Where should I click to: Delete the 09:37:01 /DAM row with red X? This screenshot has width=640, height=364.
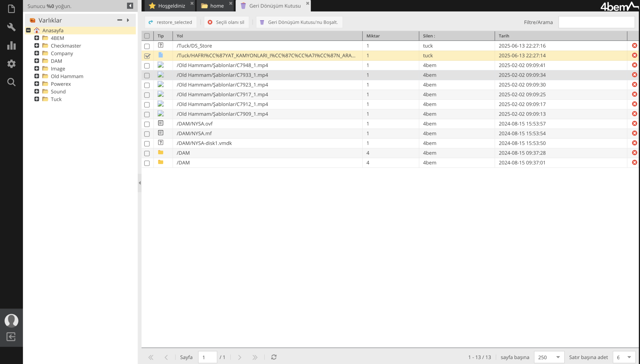[x=634, y=163]
